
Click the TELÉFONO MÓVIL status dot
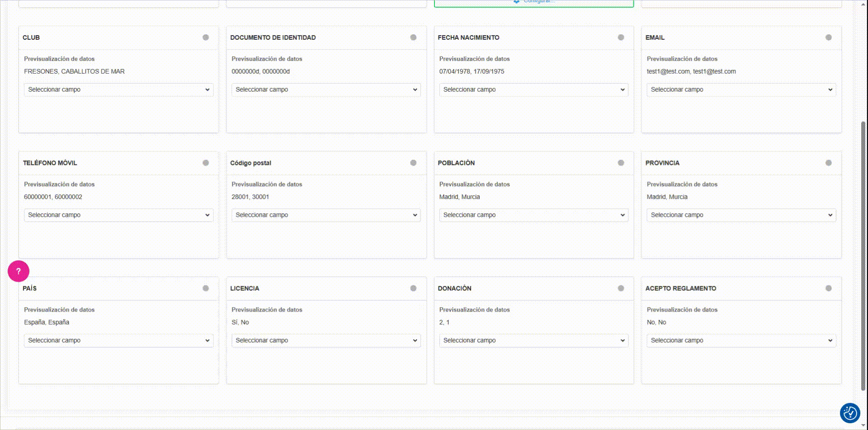206,163
